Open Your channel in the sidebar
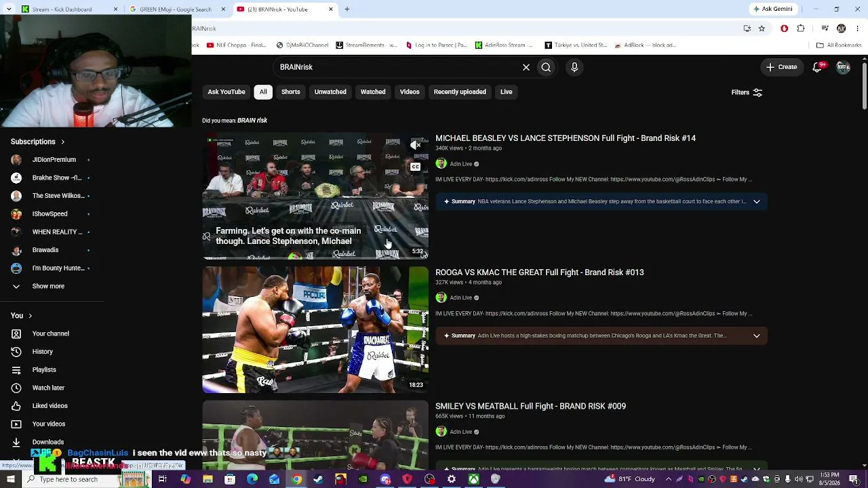Viewport: 868px width, 488px height. pos(50,333)
